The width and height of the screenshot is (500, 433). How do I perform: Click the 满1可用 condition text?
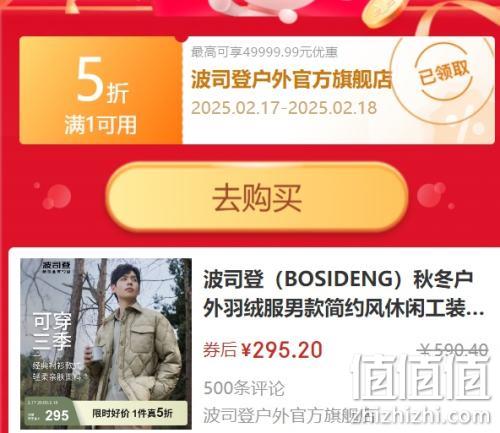101,125
